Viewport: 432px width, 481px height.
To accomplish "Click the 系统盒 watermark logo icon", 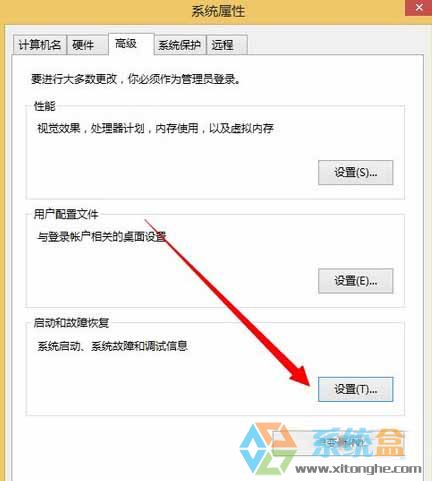I will tap(268, 448).
